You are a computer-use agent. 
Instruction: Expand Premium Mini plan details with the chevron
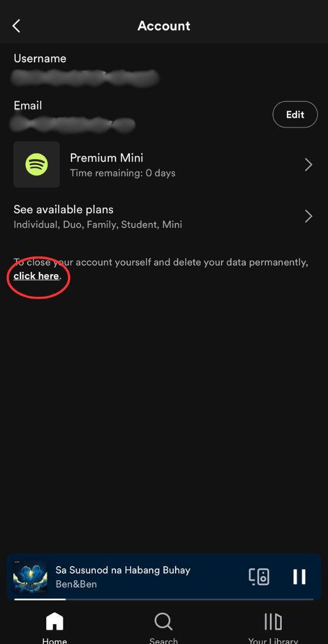(x=309, y=165)
